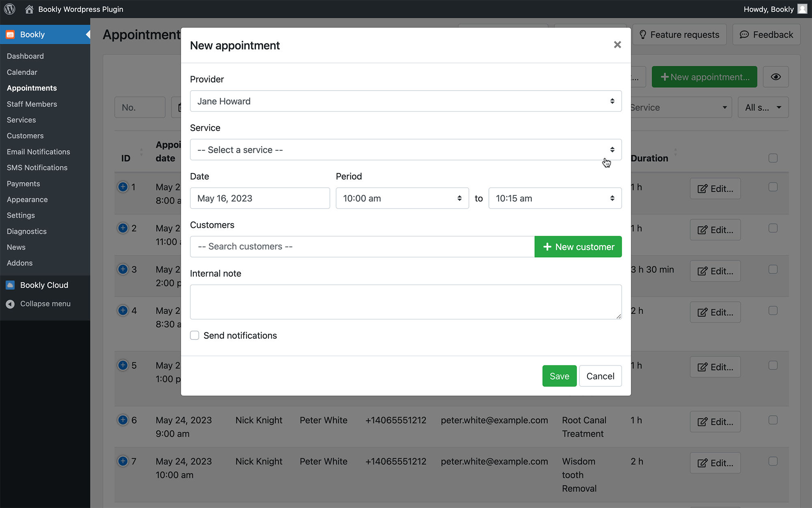Edit appointment row 6

[x=715, y=422]
